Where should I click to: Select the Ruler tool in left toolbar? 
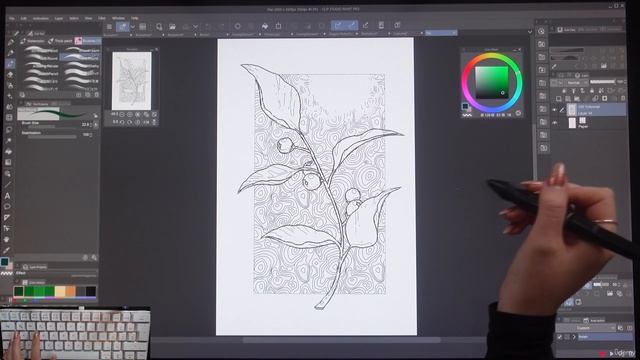click(x=7, y=218)
